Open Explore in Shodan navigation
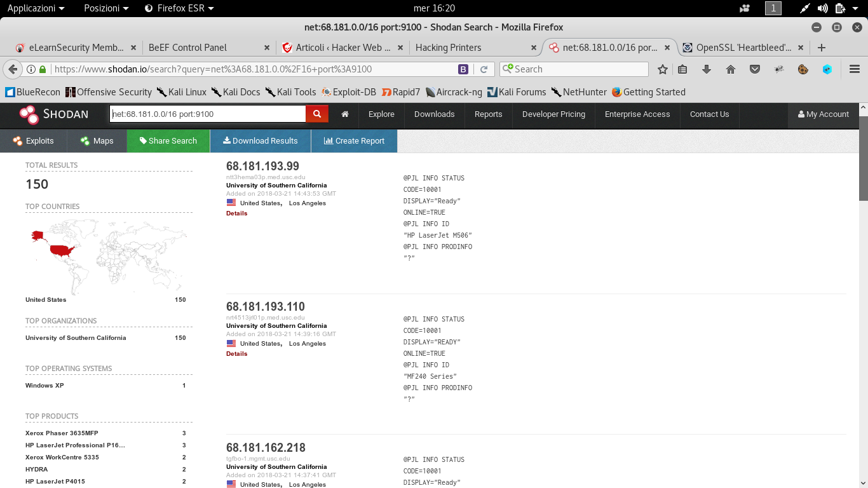The height and width of the screenshot is (488, 868). coord(381,114)
